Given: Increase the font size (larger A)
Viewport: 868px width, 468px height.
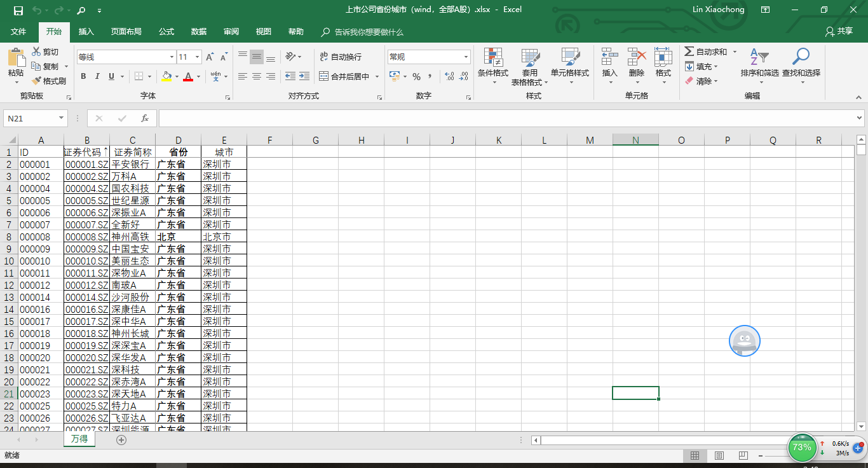Looking at the screenshot, I should pyautogui.click(x=210, y=57).
